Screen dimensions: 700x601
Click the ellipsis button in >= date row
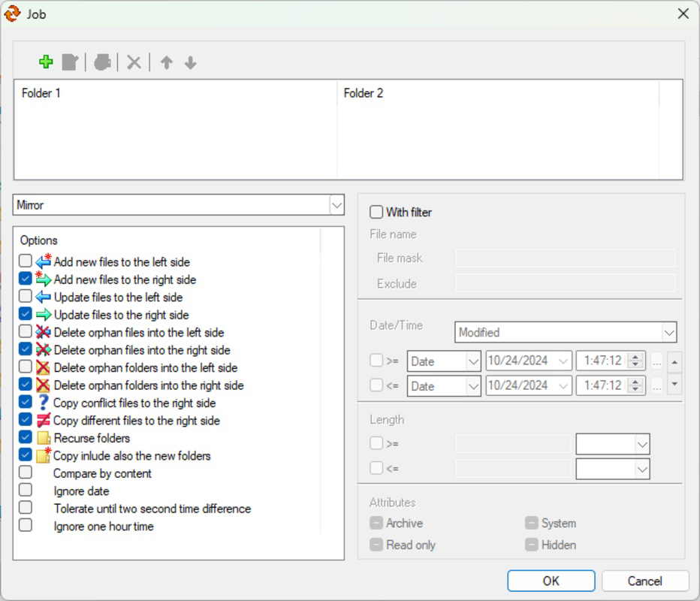pos(656,361)
